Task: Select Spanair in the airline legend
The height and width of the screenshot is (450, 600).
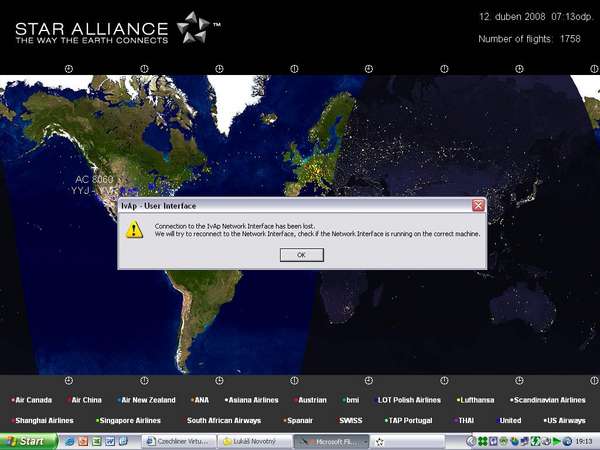Action: pos(298,420)
